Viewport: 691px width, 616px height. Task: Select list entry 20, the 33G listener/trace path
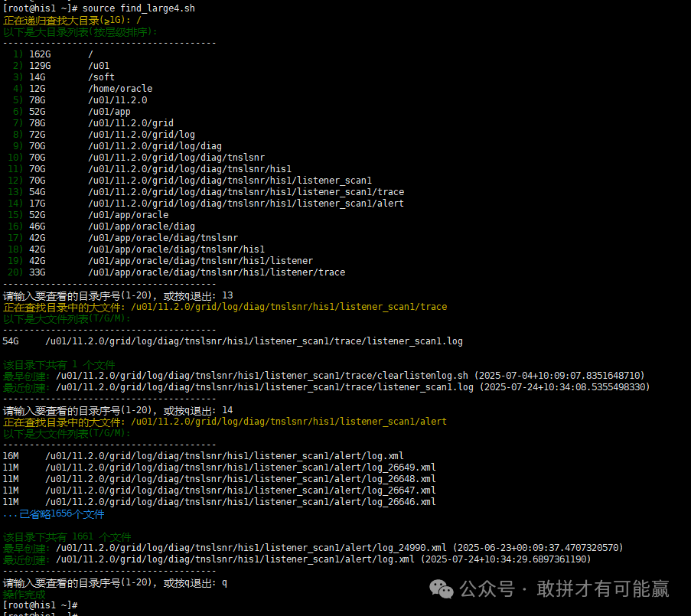pyautogui.click(x=216, y=272)
